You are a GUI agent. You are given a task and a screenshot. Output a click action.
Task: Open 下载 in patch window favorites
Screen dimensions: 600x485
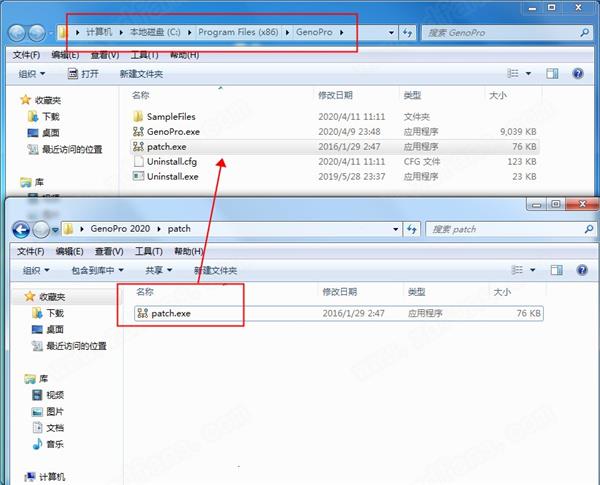(x=48, y=313)
